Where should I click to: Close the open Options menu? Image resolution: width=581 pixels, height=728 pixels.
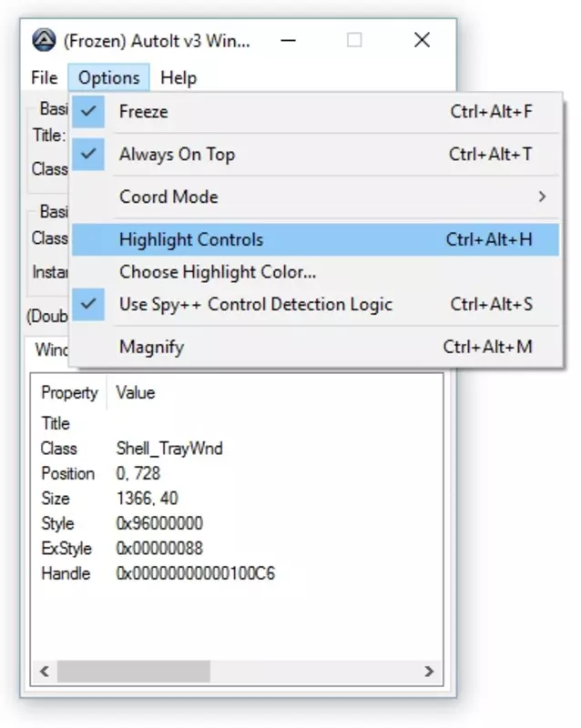click(108, 77)
